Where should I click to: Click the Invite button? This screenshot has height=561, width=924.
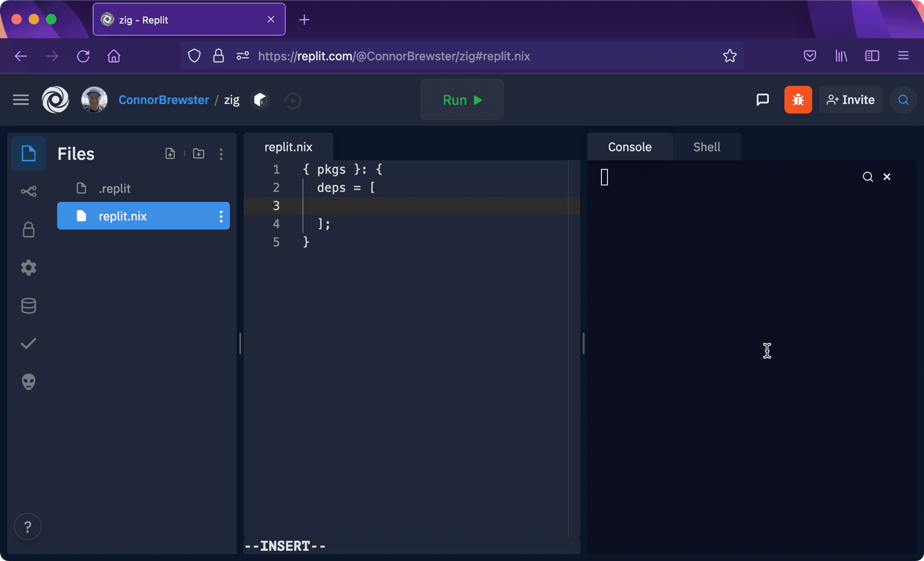point(850,100)
